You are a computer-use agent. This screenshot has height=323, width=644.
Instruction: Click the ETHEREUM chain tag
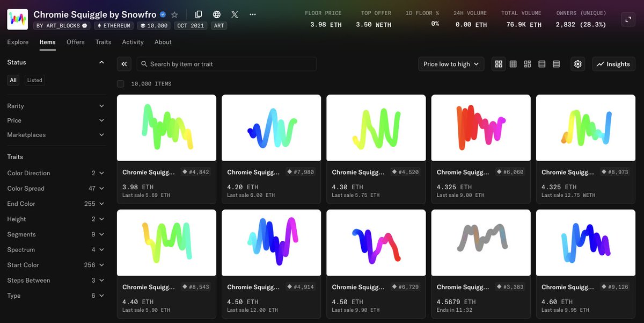(115, 25)
